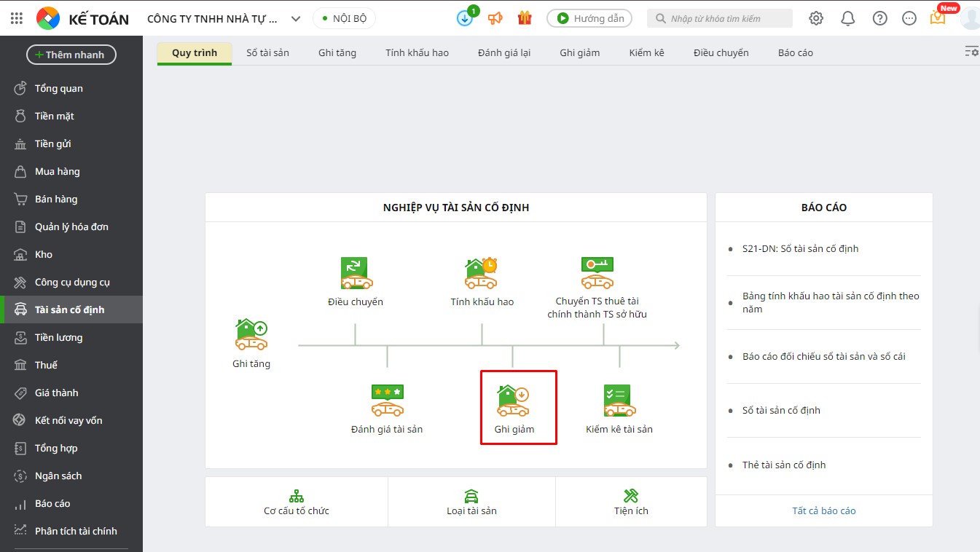Click the Ghi tăng asset icon

[x=251, y=334]
